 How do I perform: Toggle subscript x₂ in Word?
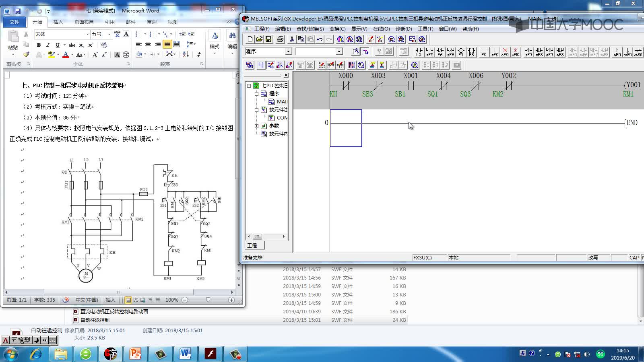(81, 45)
